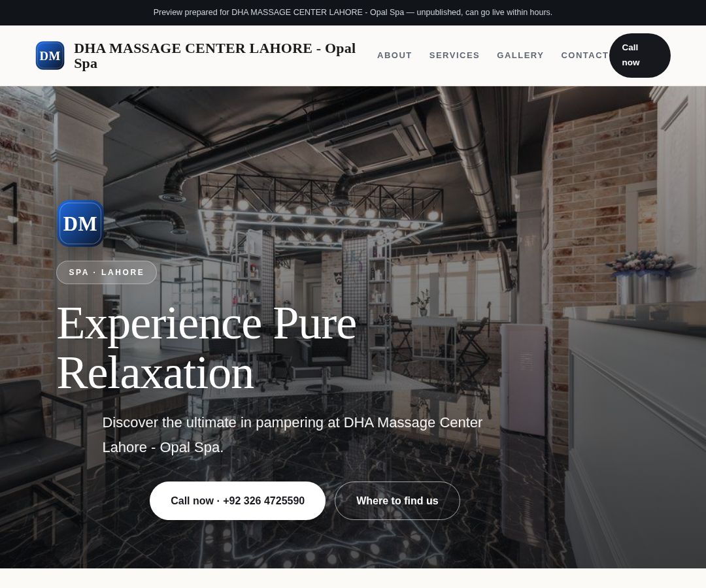706x588 pixels.
Task: Click the DM logo icon in header
Action: pyautogui.click(x=50, y=56)
